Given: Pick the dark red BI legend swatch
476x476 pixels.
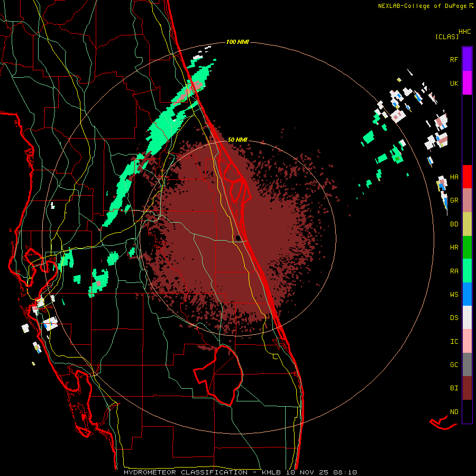Looking at the screenshot, I should 467,388.
